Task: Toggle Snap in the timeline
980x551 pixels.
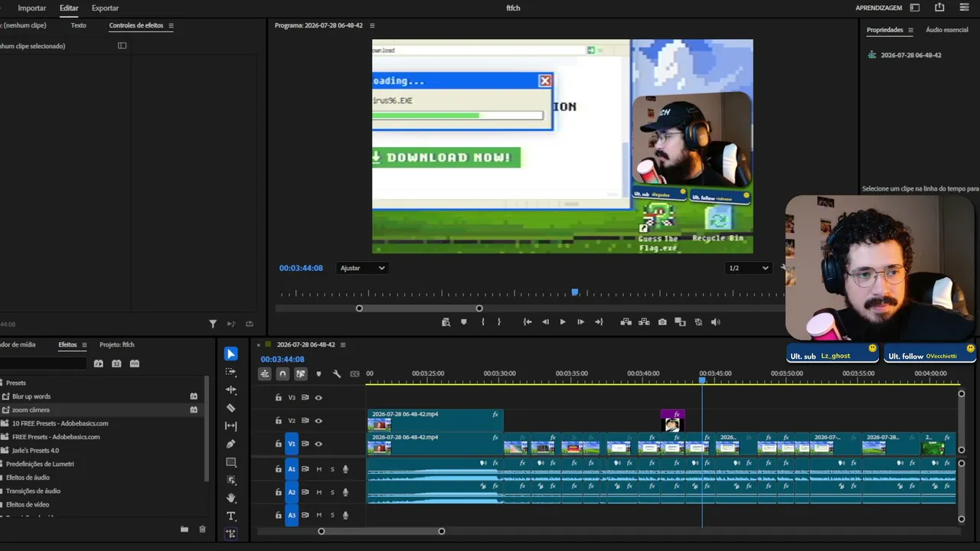Action: tap(283, 373)
